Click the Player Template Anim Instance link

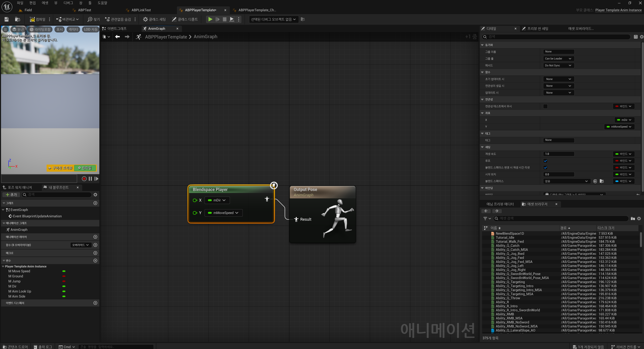click(x=618, y=10)
